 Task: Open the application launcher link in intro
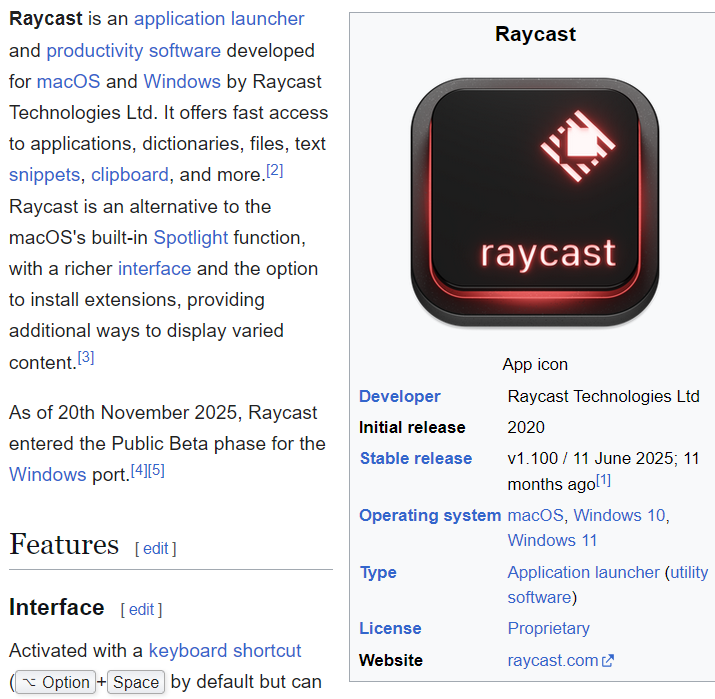[219, 19]
